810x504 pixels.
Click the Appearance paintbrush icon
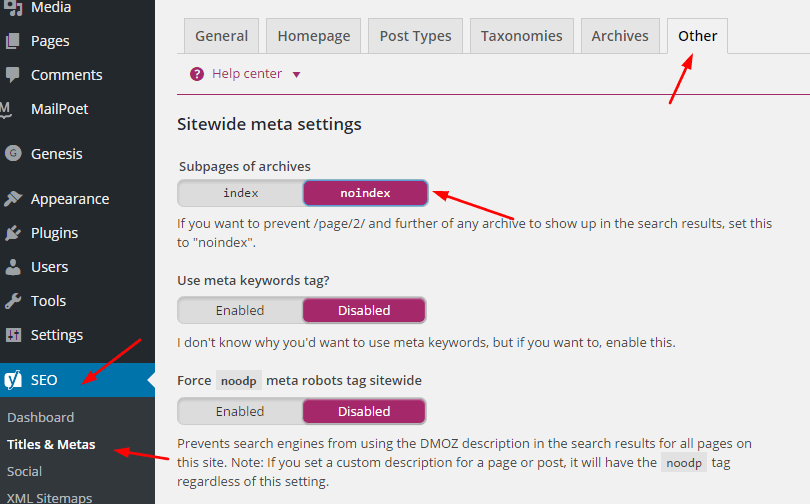tap(13, 199)
